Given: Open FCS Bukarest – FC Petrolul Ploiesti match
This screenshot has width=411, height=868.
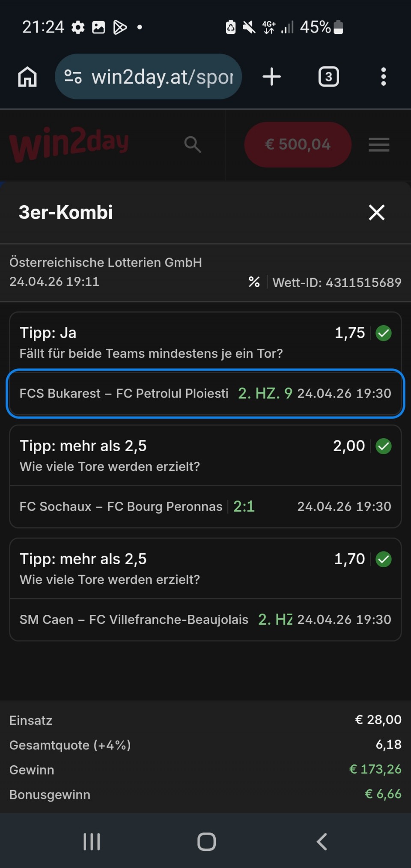Looking at the screenshot, I should pyautogui.click(x=124, y=393).
